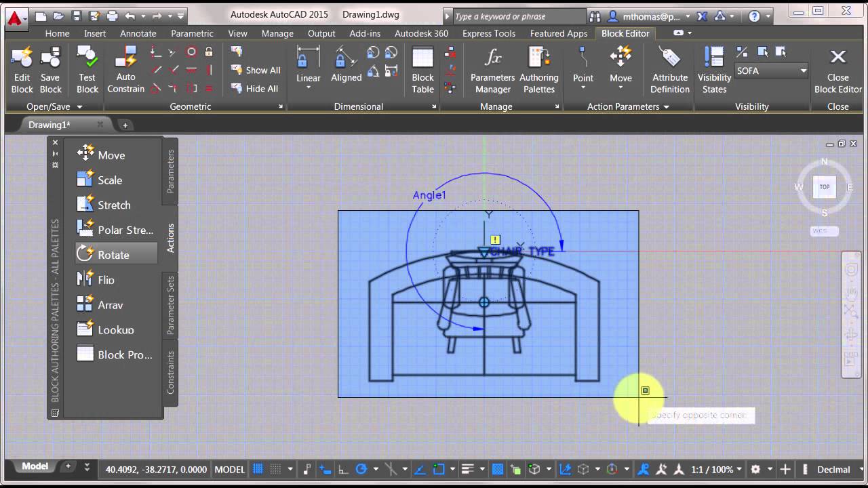Open the Annotate ribbon tab
This screenshot has width=868, height=488.
(x=138, y=33)
